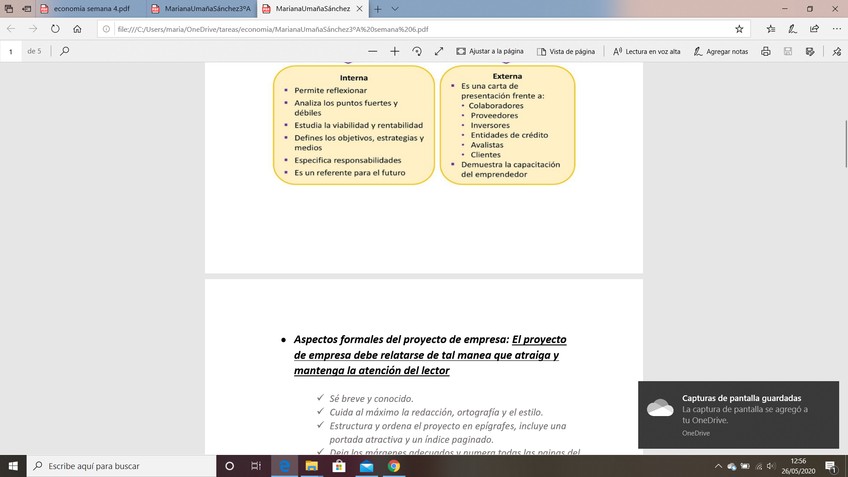Click the "Externa" box heading
The width and height of the screenshot is (848, 477).
click(507, 76)
